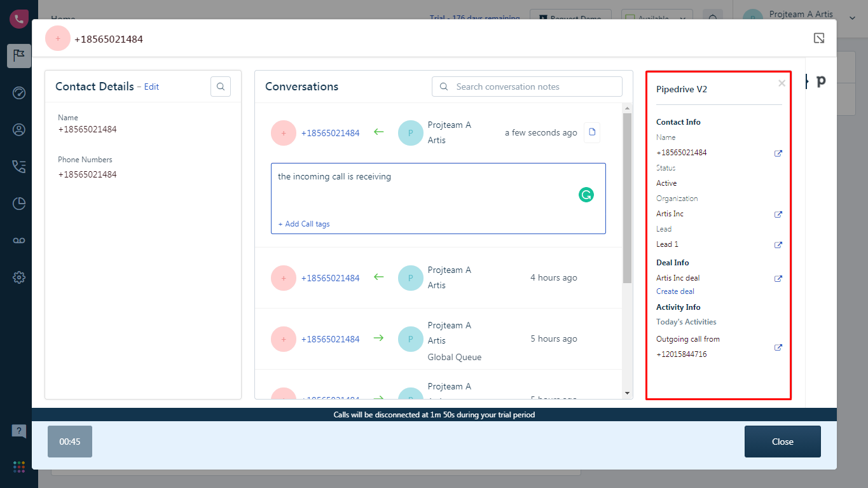Open the pie chart reports icon
The height and width of the screenshot is (488, 868).
[19, 204]
